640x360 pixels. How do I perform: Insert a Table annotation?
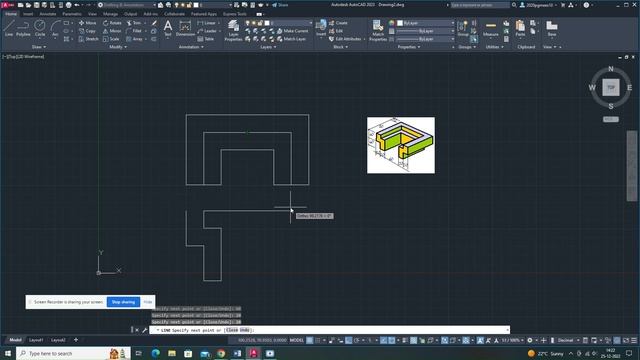point(206,39)
